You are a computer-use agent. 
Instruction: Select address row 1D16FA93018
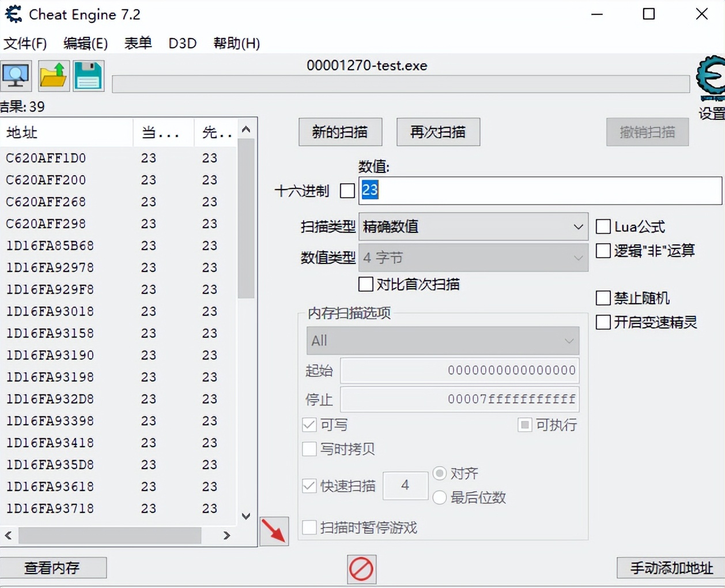118,311
